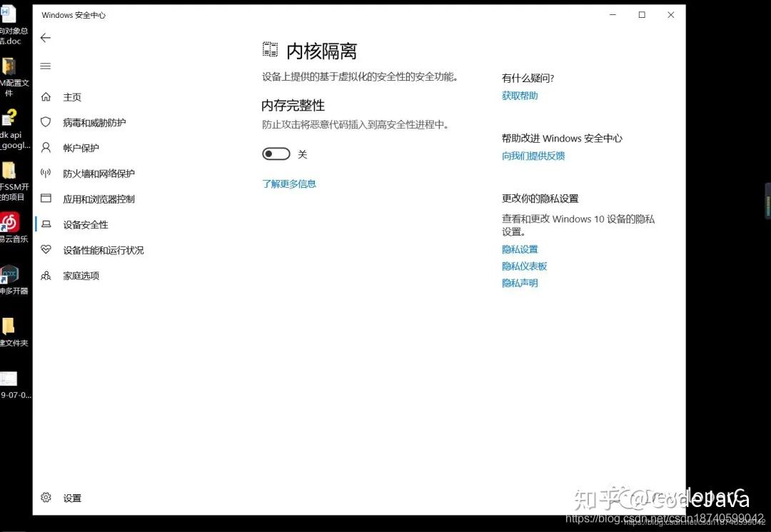
Task: Click the back arrow to return
Action: [46, 38]
